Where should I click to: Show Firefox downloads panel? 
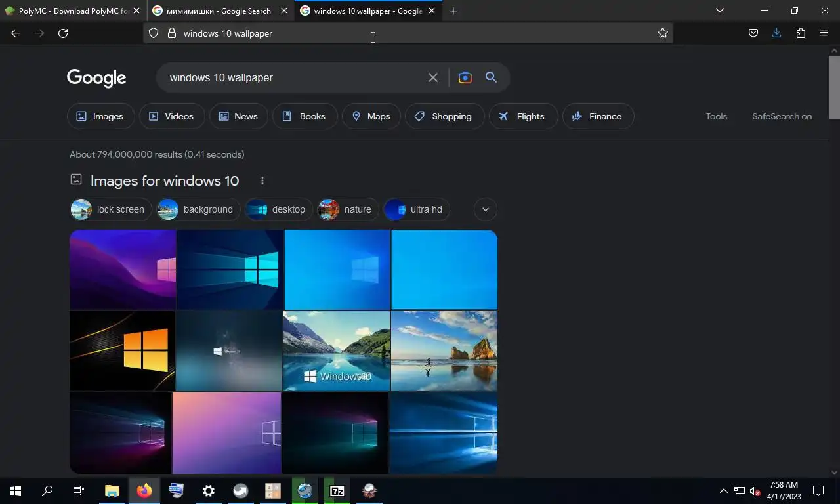[777, 33]
